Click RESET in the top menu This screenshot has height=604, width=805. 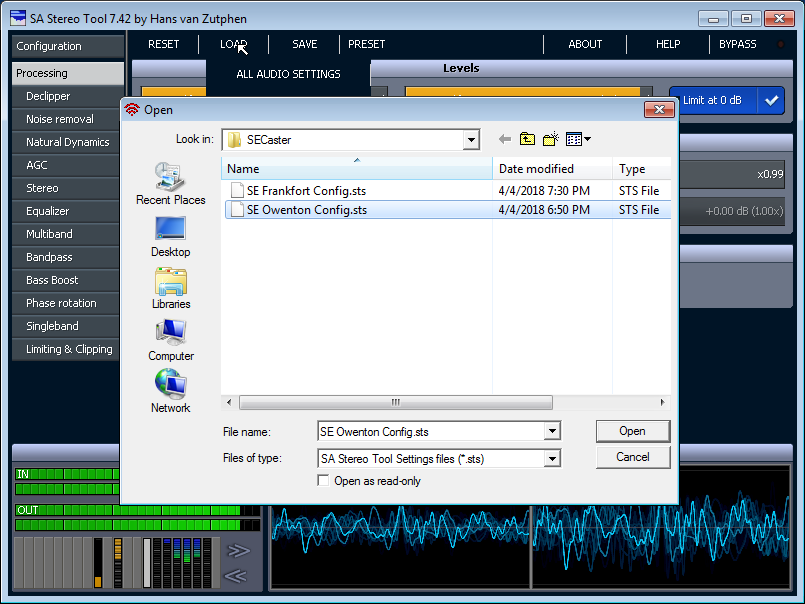164,44
